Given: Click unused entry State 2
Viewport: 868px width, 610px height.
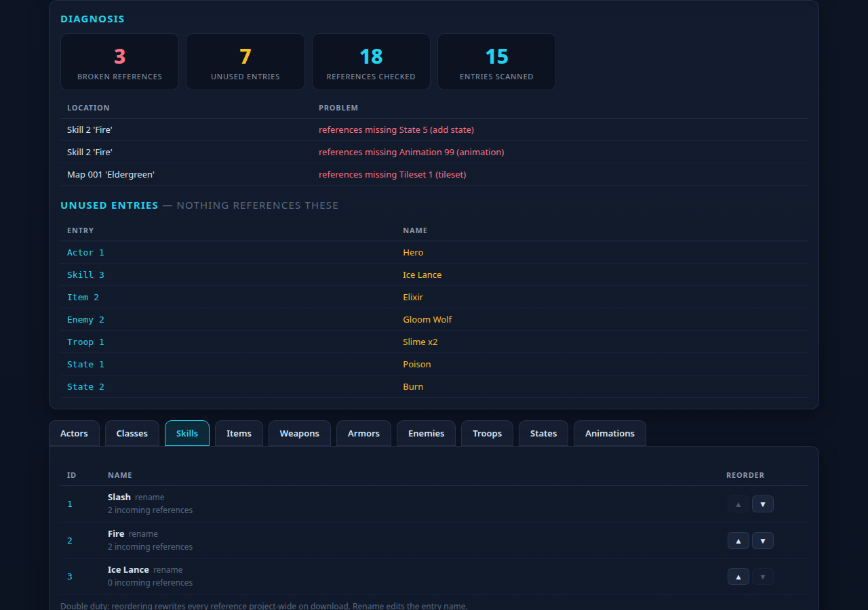Looking at the screenshot, I should 85,387.
